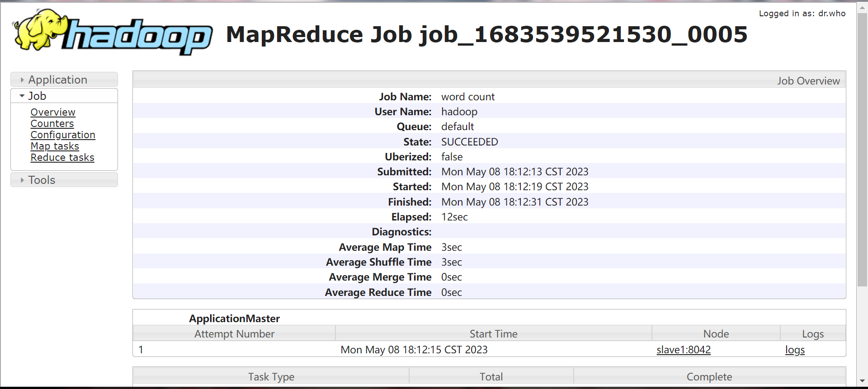Screen dimensions: 868x389
Task: Click the Uberized value 'false'
Action: tap(452, 157)
